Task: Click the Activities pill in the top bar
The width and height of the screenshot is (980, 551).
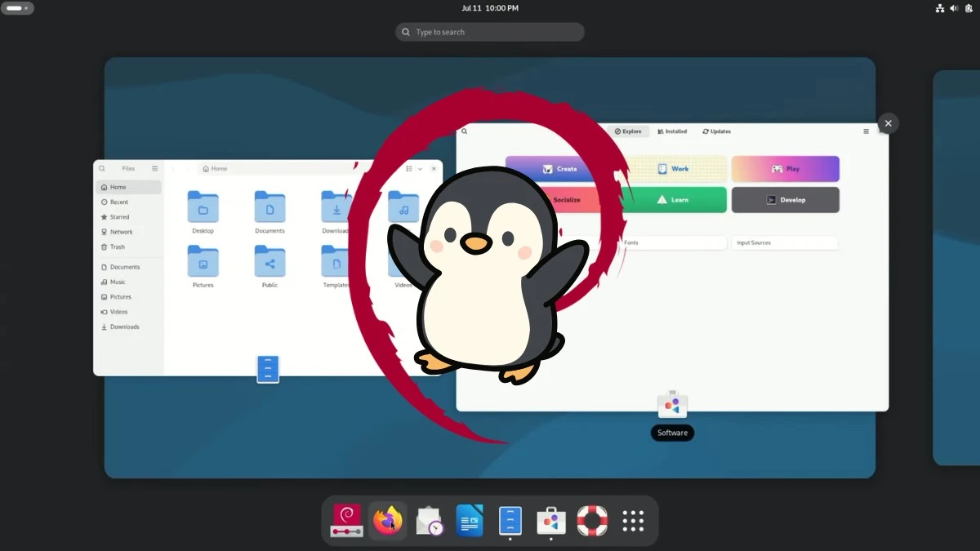Action: click(x=18, y=8)
